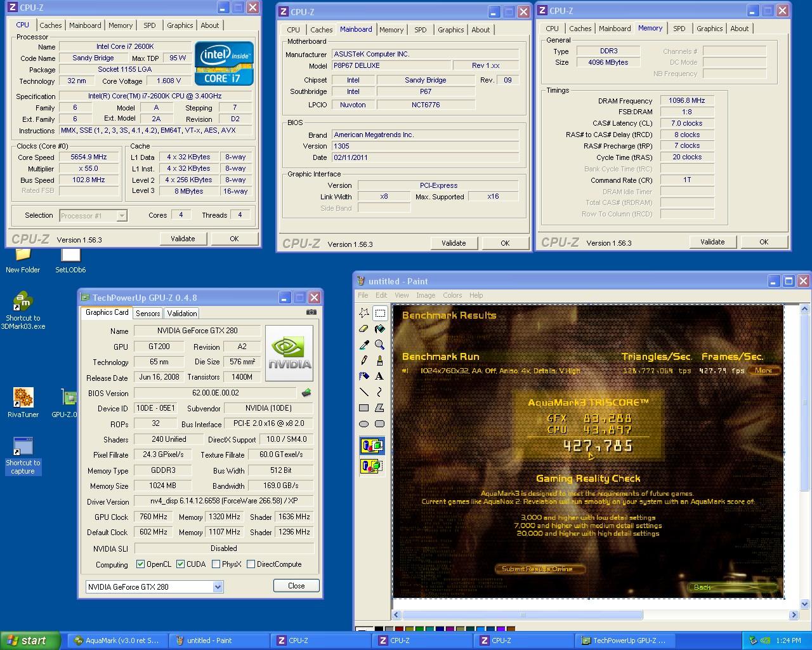The image size is (812, 650).
Task: Expand the NVIDIA GeForce GTX 280 dropdown
Action: (218, 587)
